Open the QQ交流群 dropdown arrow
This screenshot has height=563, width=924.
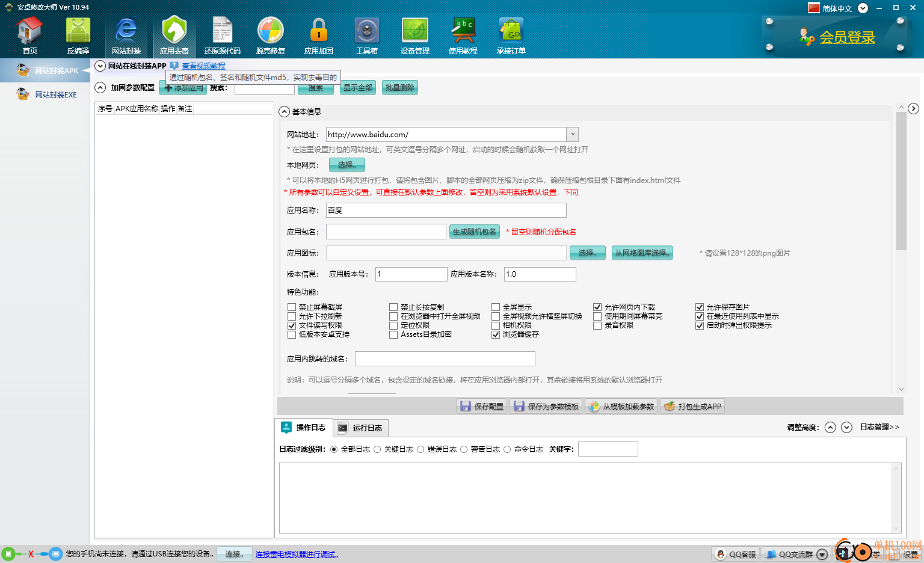(x=822, y=555)
